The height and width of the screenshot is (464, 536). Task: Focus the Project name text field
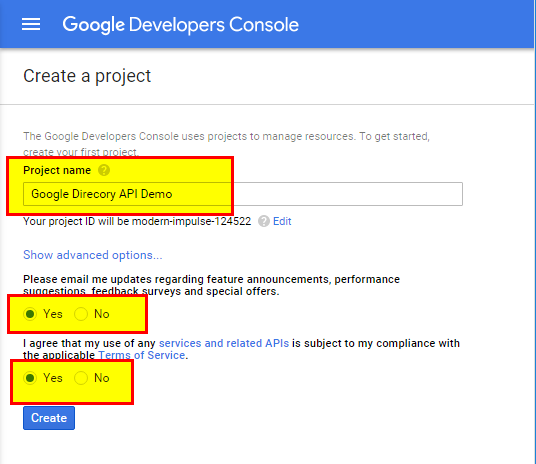click(x=243, y=194)
